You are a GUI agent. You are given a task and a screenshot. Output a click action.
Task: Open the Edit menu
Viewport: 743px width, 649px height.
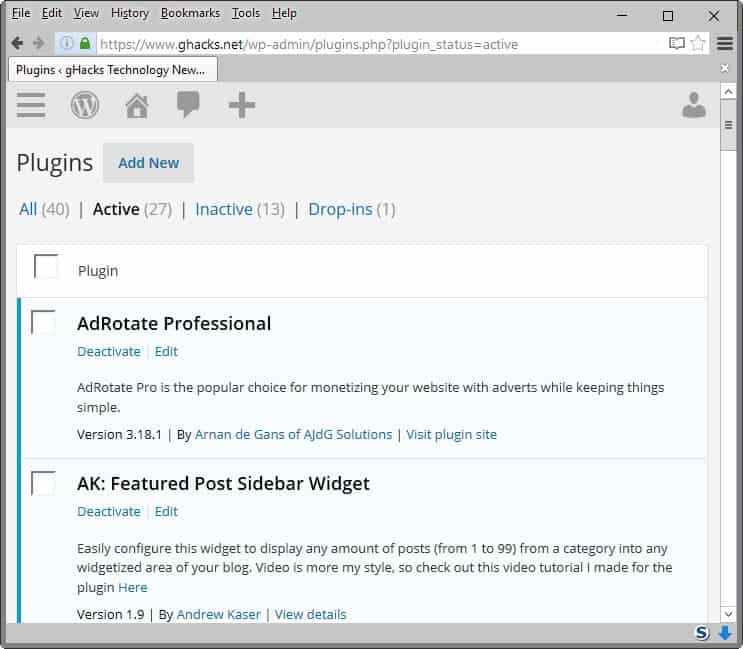[52, 13]
